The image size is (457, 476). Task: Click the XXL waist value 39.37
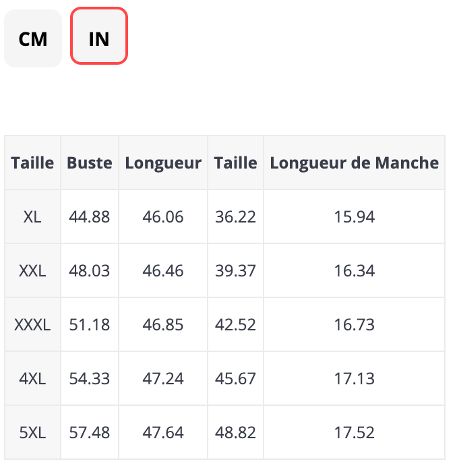pyautogui.click(x=235, y=270)
